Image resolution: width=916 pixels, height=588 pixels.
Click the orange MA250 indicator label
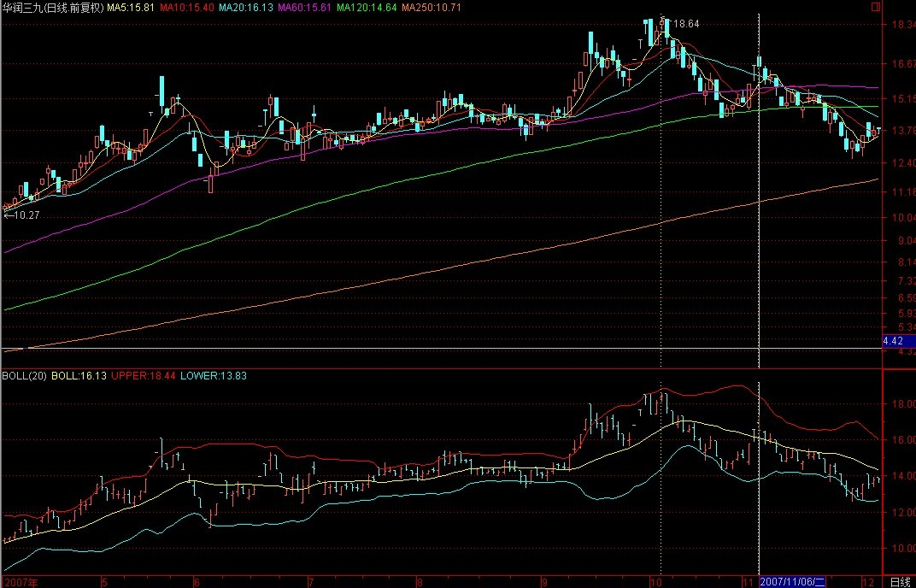(431, 8)
